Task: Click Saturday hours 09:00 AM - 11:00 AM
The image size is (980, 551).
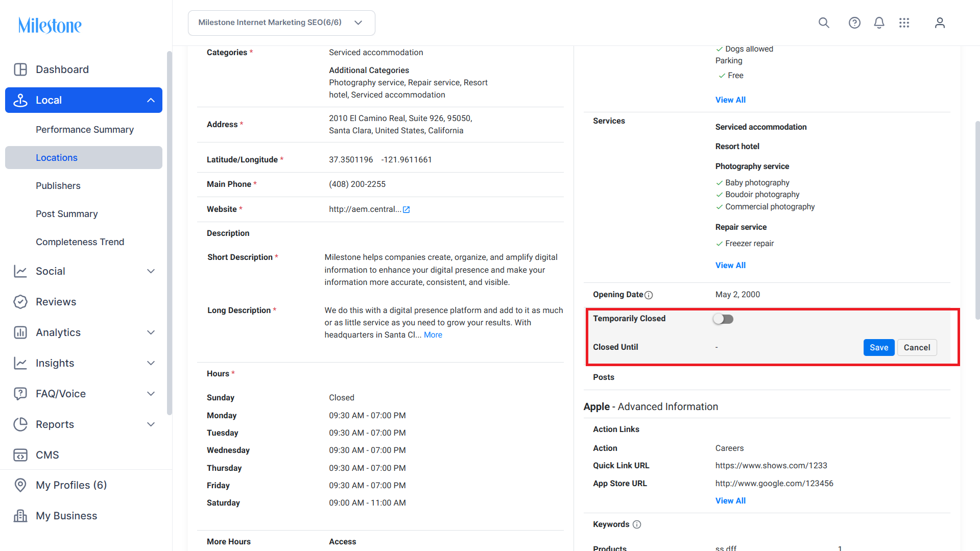Action: 367,503
